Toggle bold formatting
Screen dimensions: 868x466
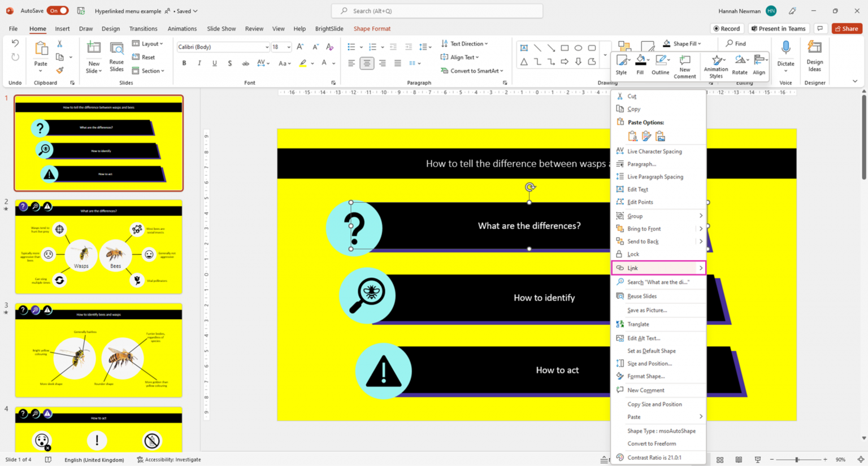184,63
